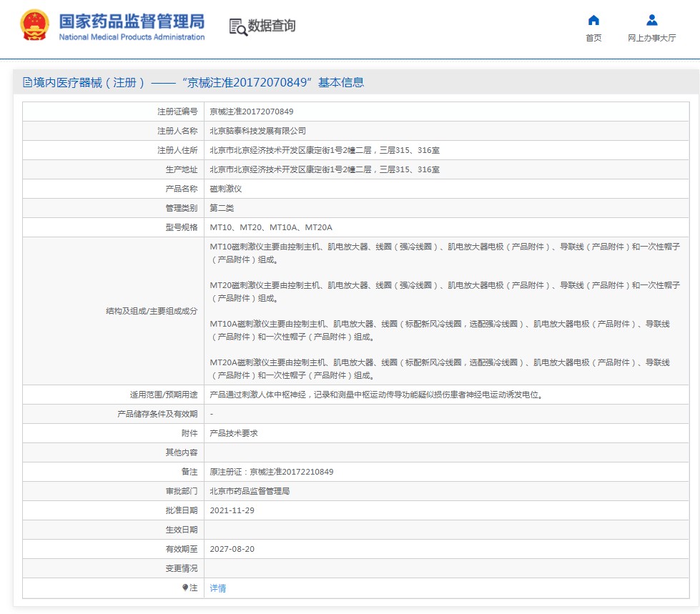The height and width of the screenshot is (614, 700).
Task: Click the MT20磁刺激仪 composition paragraph
Action: pyautogui.click(x=445, y=292)
